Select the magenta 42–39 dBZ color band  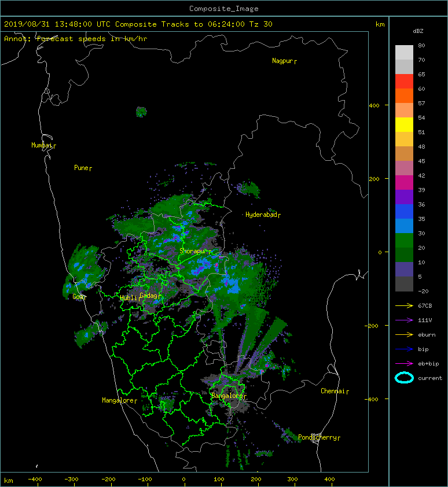tap(404, 183)
